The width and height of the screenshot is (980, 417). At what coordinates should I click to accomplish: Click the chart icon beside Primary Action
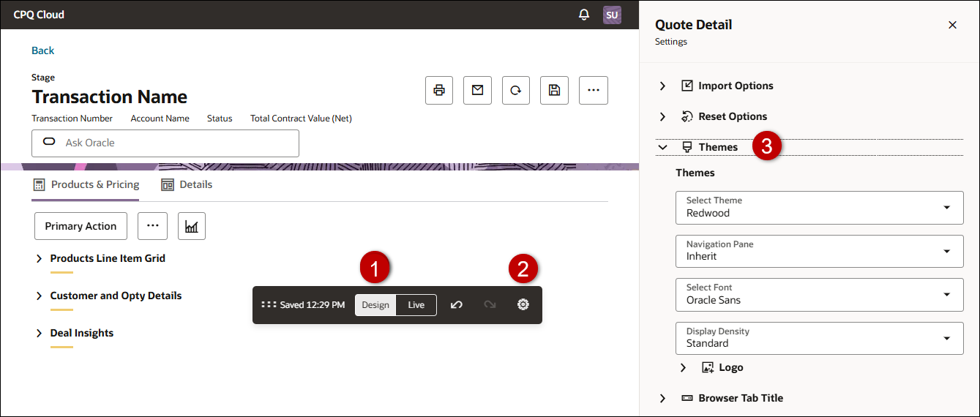tap(192, 226)
